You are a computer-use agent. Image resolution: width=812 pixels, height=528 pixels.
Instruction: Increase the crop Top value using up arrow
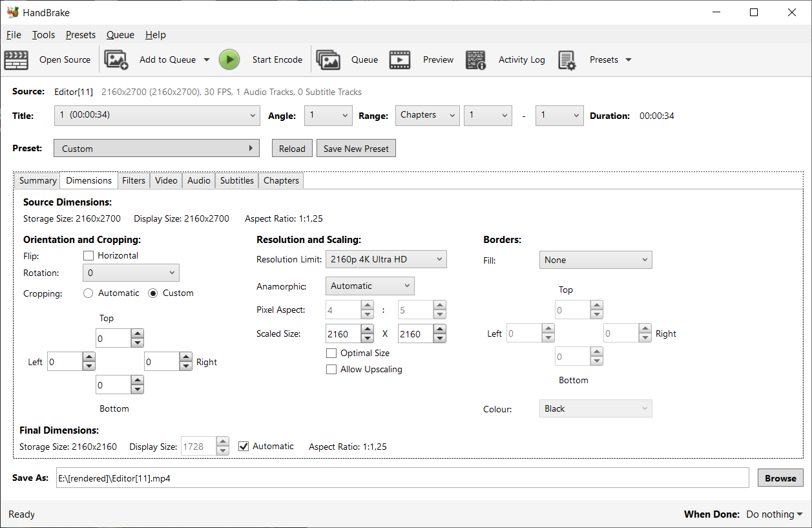[137, 334]
